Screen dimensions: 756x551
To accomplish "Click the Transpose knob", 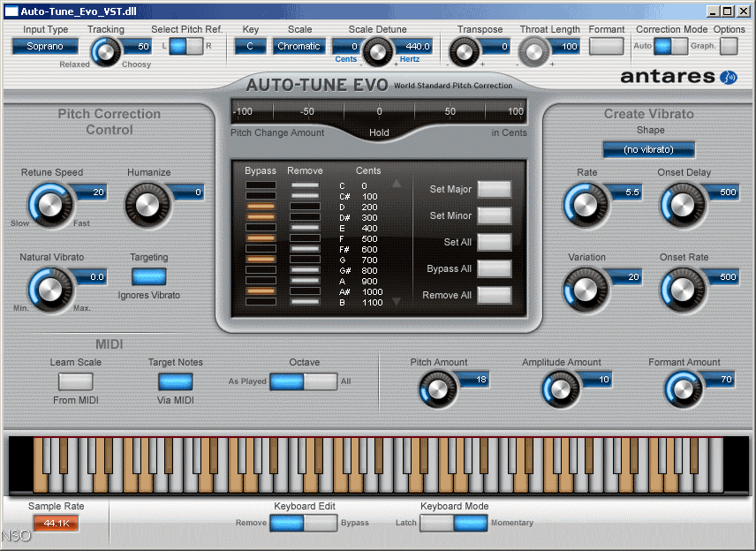I will click(x=465, y=52).
